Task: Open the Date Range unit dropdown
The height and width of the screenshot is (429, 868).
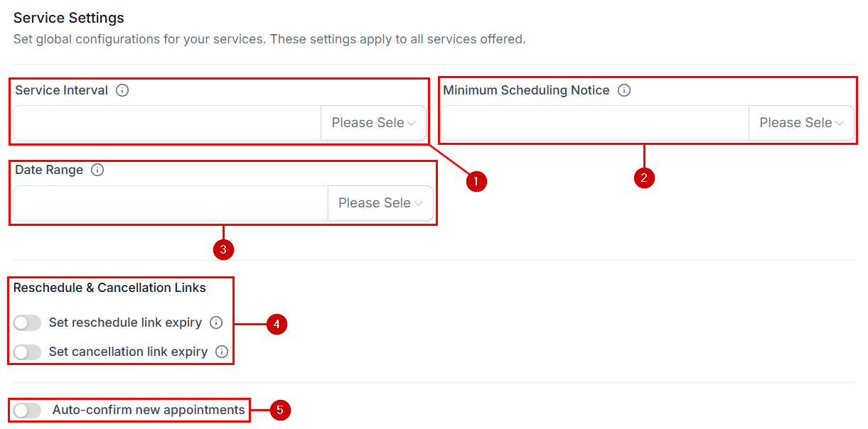Action: tap(380, 203)
